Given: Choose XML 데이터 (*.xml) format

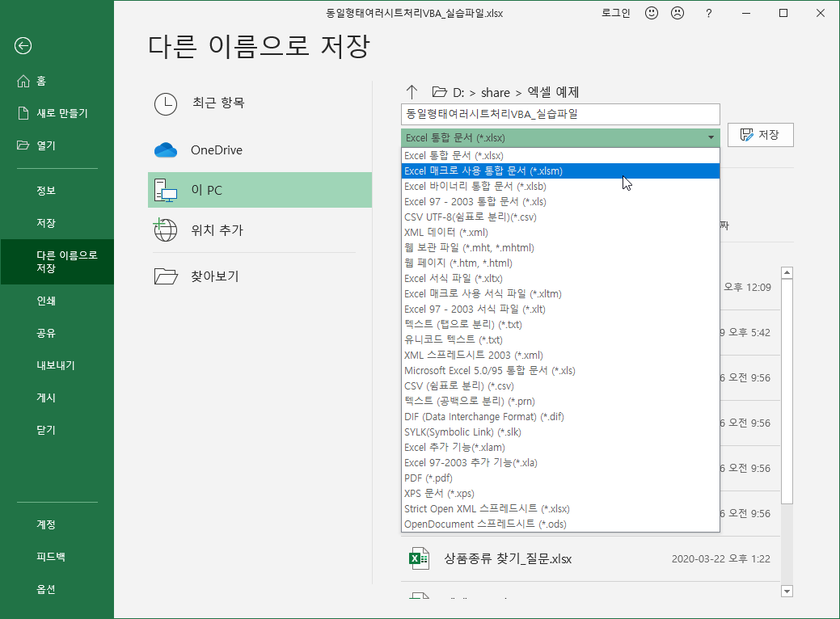Looking at the screenshot, I should pos(560,233).
